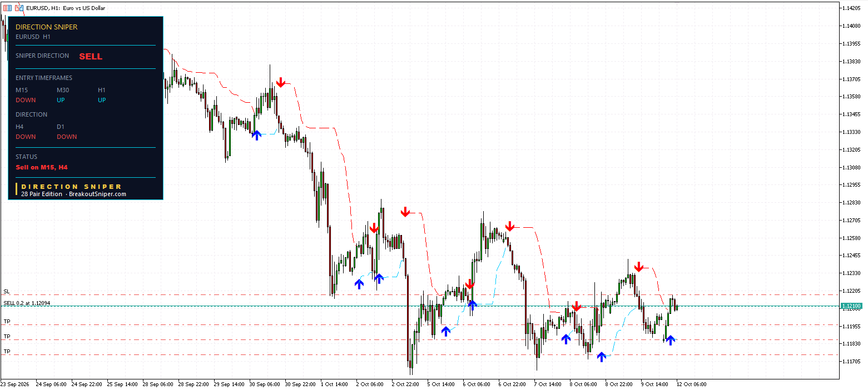Screen dimensions: 868x390
Task: Click the '9 Oct 14:00' time axis label
Action: coord(654,384)
